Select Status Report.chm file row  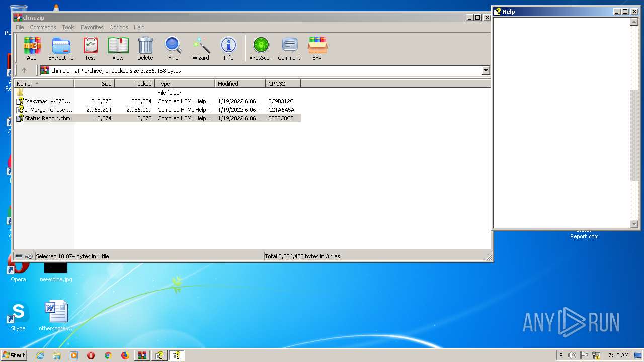(x=157, y=118)
